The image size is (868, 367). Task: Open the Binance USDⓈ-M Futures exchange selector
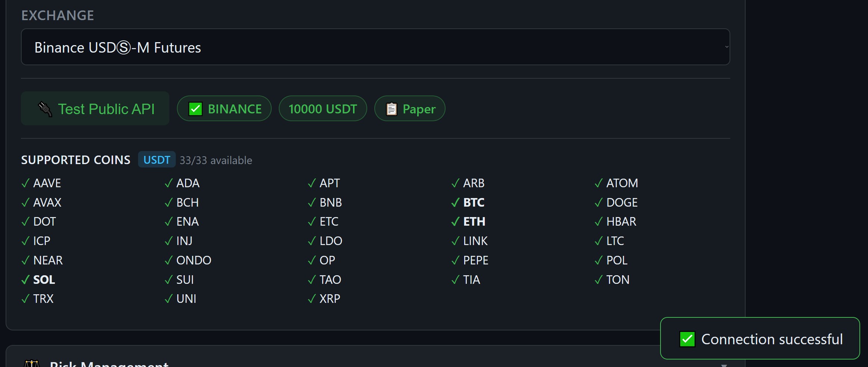(375, 47)
